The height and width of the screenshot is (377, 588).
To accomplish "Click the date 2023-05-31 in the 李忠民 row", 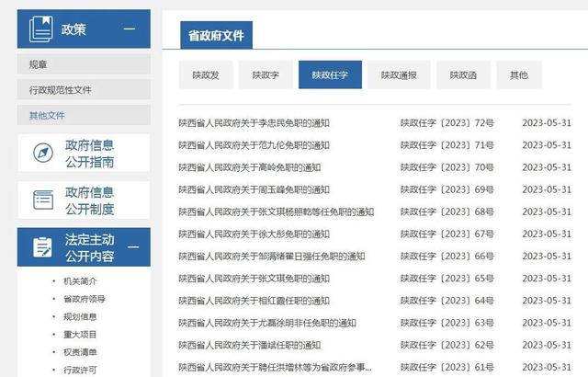I will [x=547, y=123].
